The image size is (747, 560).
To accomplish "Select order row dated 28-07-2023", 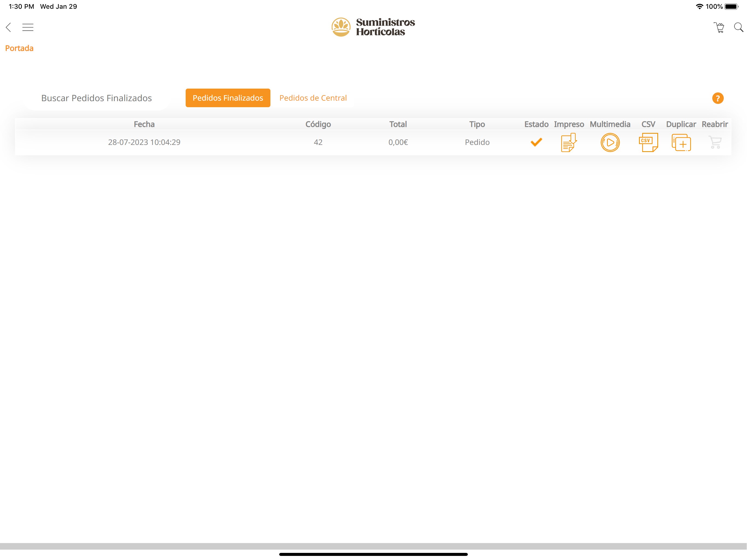I will (x=144, y=142).
